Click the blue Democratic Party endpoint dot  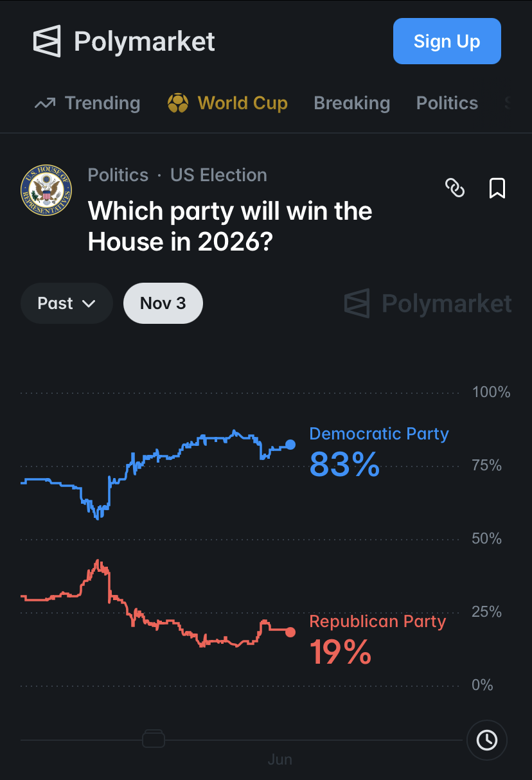[290, 445]
